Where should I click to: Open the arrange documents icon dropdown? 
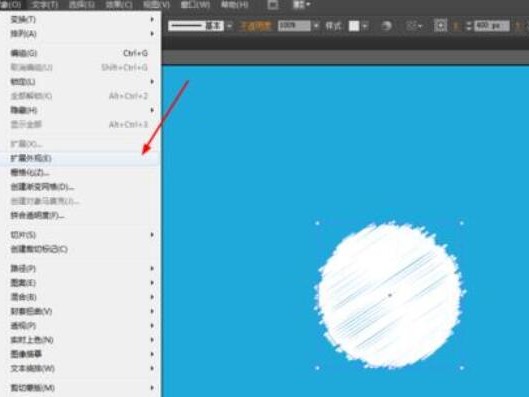(301, 5)
